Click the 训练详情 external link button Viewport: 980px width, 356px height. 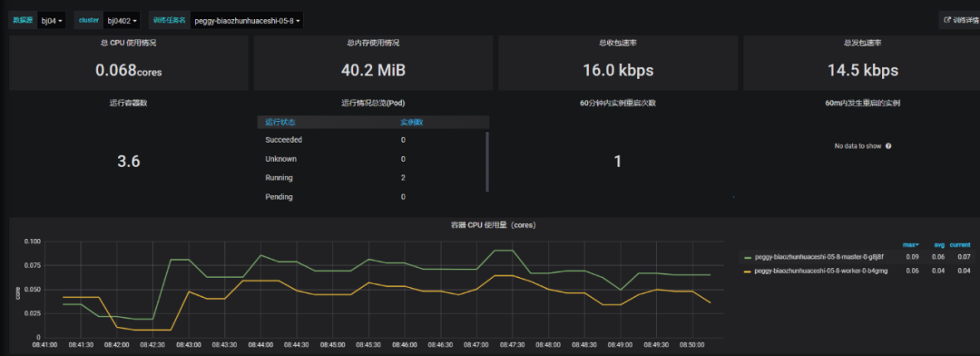click(x=960, y=20)
